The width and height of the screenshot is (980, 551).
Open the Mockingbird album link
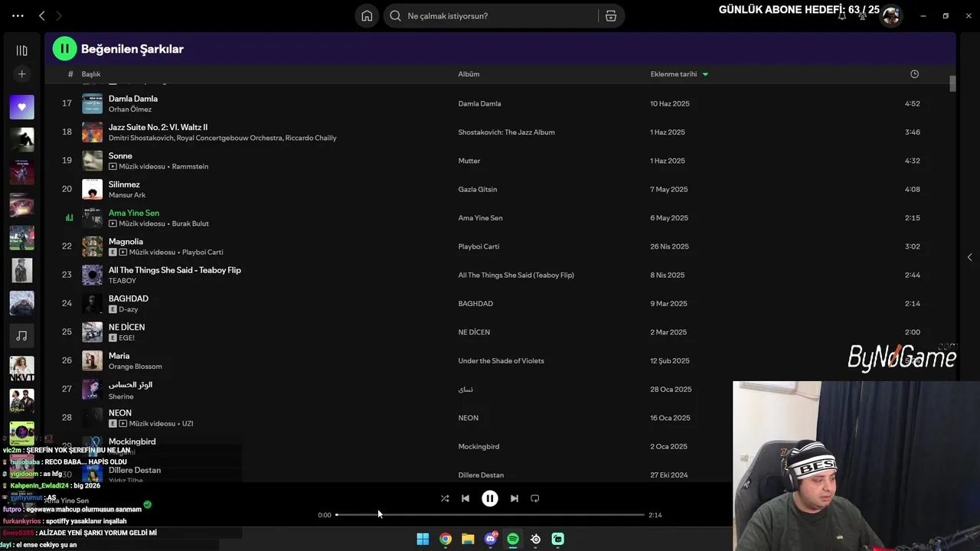click(x=479, y=446)
